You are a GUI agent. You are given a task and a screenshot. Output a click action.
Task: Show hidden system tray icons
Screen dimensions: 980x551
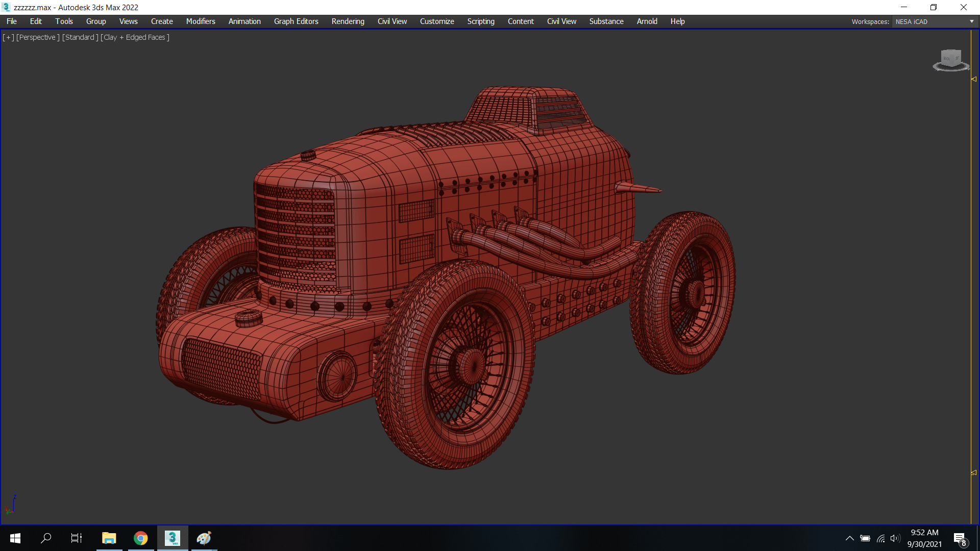tap(850, 538)
